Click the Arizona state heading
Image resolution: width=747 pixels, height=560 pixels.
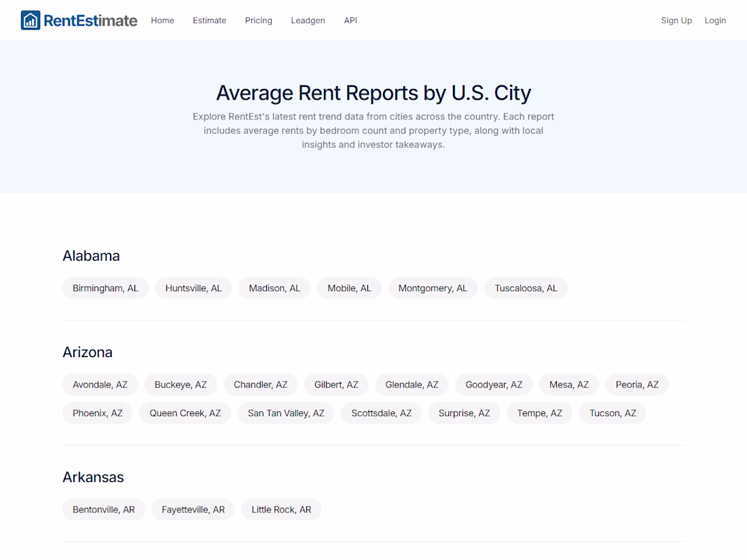tap(88, 352)
